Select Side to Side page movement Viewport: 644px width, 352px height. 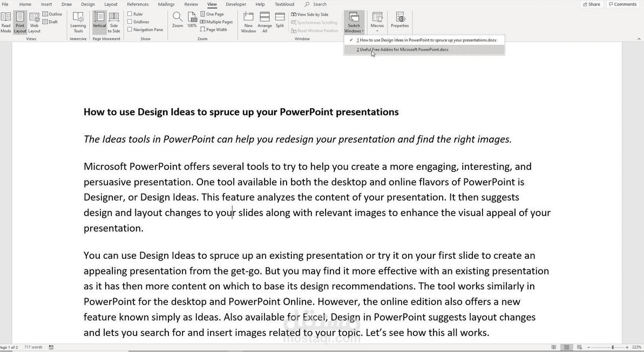[x=114, y=23]
